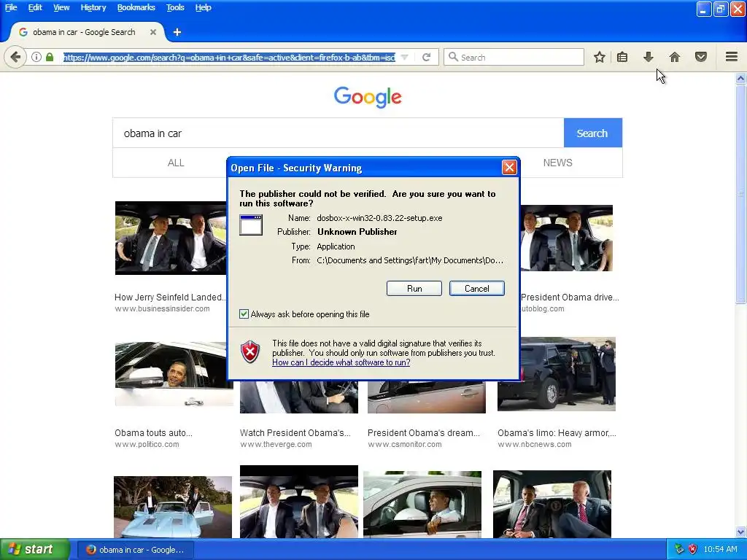This screenshot has width=747, height=560.
Task: Open the Firefox hamburger menu
Action: [732, 57]
